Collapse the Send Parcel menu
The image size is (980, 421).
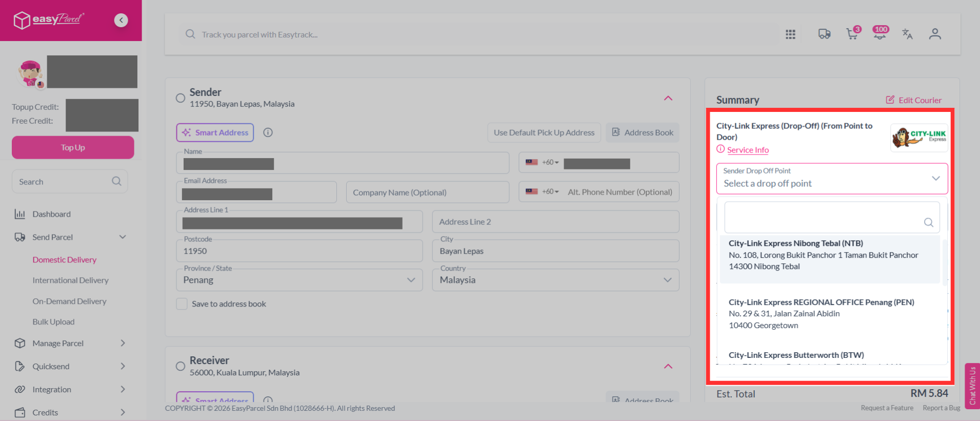[123, 237]
